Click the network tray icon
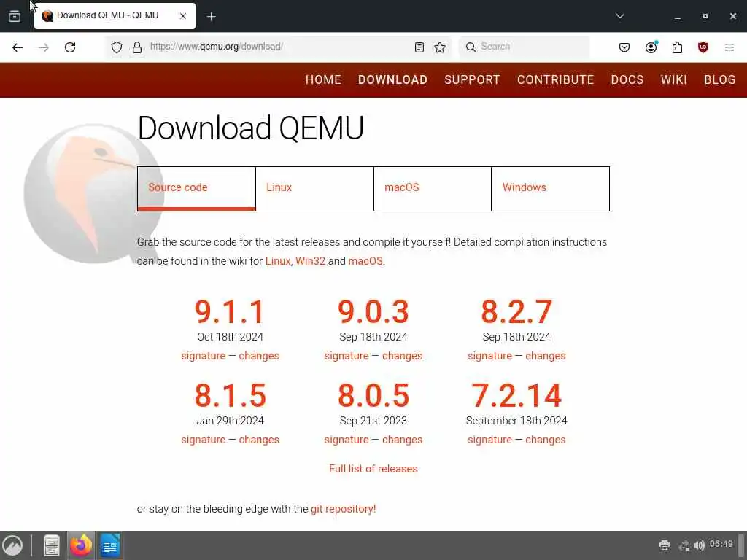The height and width of the screenshot is (560, 747). coord(684,545)
